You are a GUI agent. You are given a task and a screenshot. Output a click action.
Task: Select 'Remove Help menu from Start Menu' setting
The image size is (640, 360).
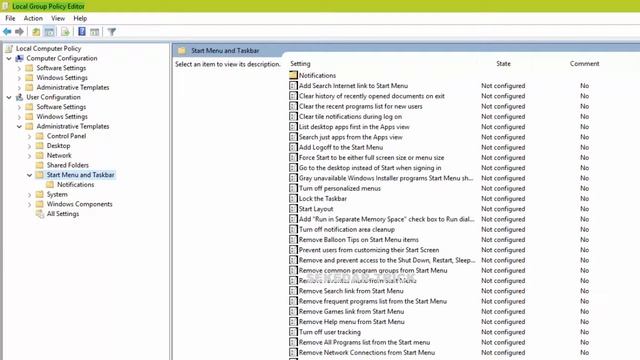pyautogui.click(x=352, y=322)
